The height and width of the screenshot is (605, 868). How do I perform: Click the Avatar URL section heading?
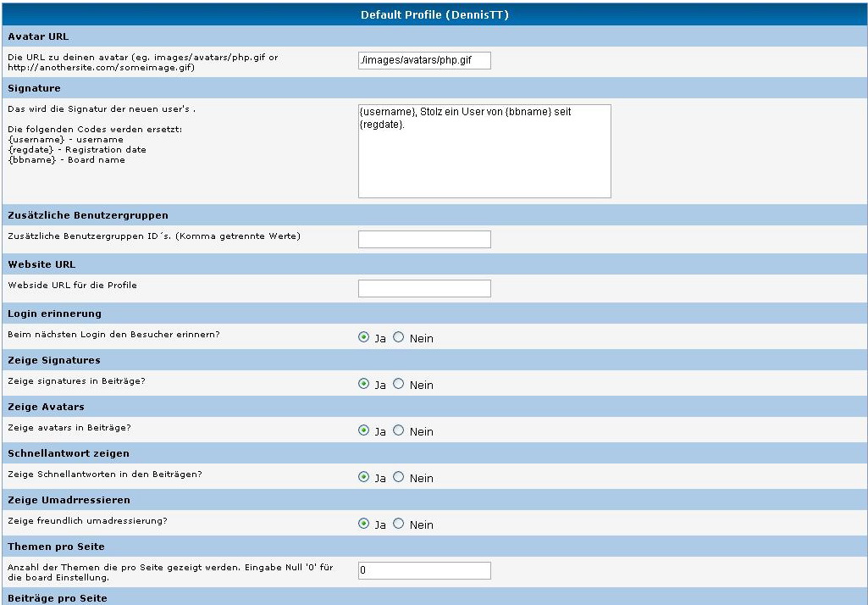[38, 36]
